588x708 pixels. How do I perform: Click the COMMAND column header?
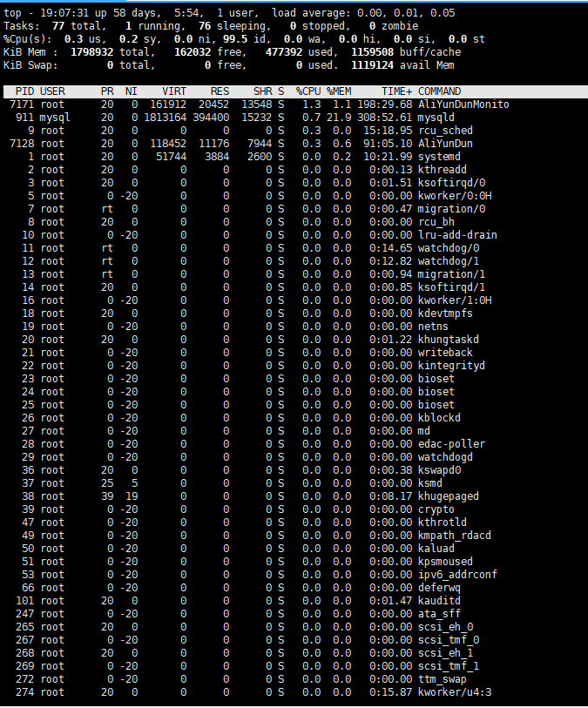tap(439, 91)
